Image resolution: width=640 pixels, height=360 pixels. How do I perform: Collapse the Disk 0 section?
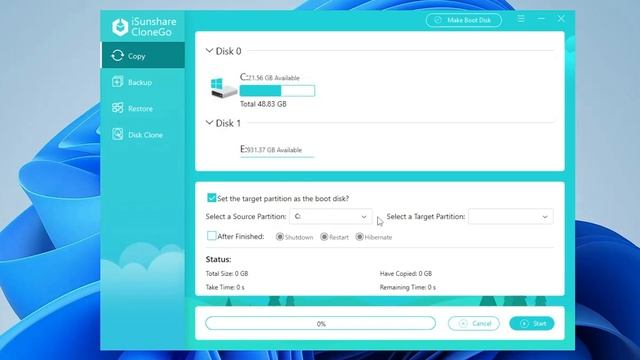(x=209, y=51)
